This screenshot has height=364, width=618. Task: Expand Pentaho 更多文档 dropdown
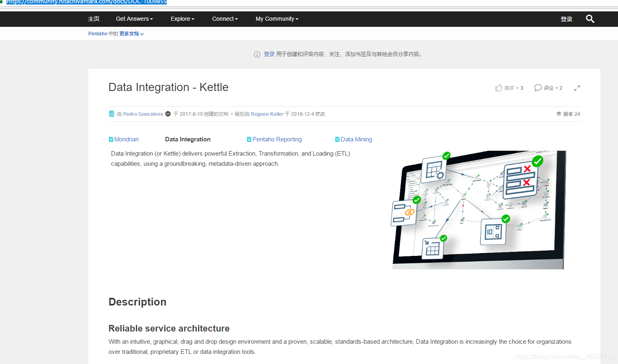click(131, 34)
